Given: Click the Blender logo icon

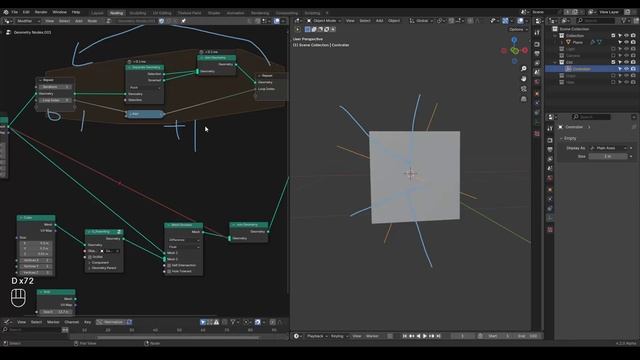Looking at the screenshot, I should pyautogui.click(x=6, y=12).
